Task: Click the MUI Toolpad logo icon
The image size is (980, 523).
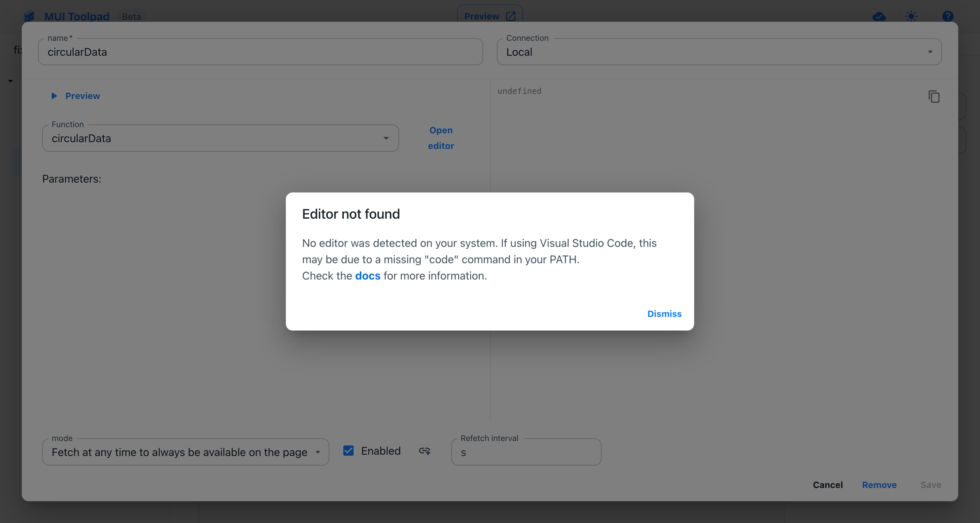Action: click(29, 16)
